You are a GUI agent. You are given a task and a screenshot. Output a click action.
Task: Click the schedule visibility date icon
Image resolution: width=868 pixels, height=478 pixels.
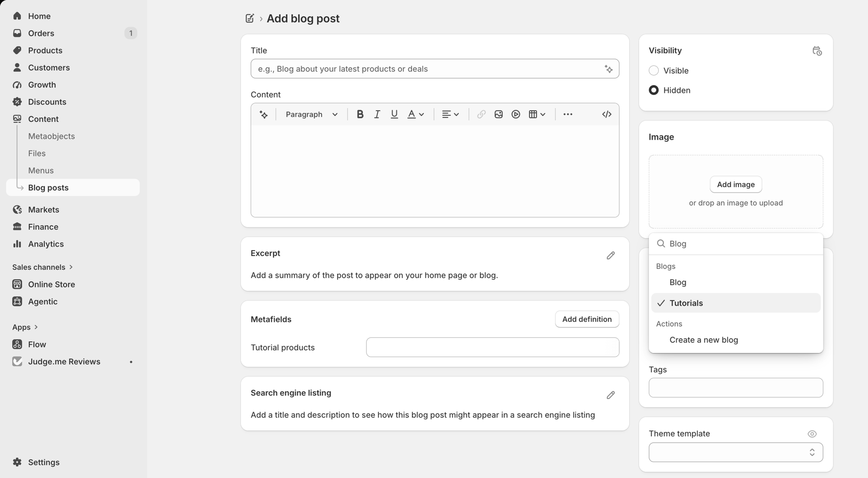(x=817, y=51)
